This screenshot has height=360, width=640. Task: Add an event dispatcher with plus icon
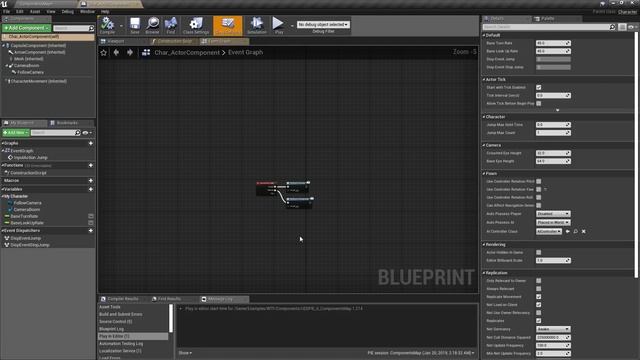click(x=91, y=231)
